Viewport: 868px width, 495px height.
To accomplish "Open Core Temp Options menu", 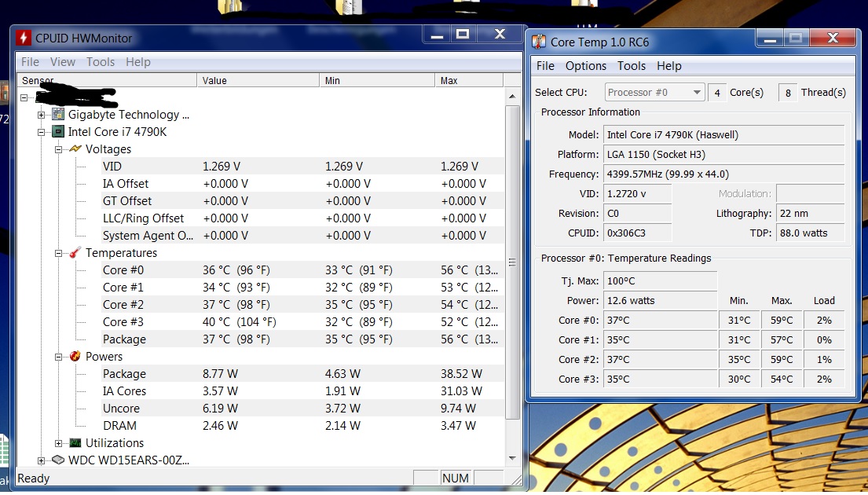I will [x=586, y=66].
